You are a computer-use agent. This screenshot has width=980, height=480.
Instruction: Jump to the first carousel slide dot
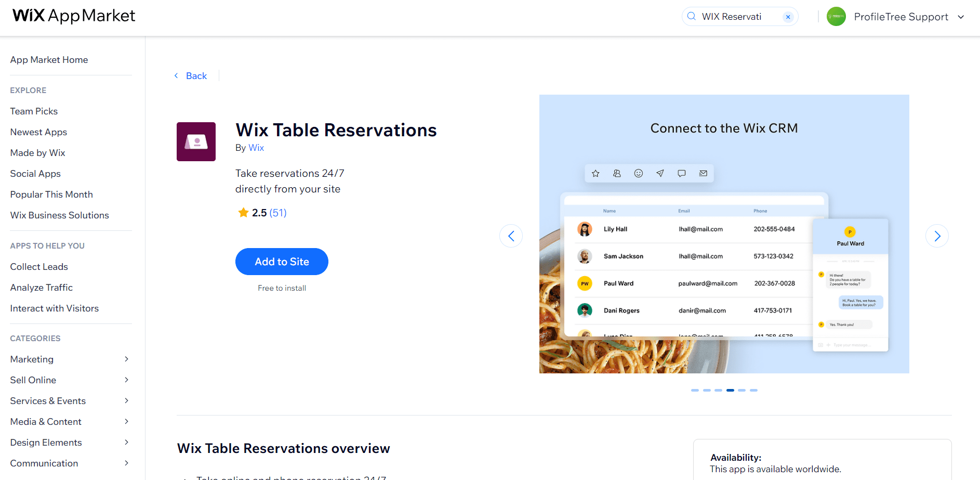pos(695,390)
